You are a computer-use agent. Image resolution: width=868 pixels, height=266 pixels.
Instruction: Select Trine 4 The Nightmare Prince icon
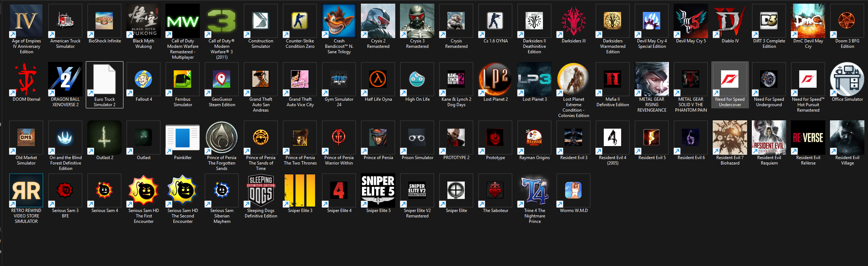click(x=534, y=191)
